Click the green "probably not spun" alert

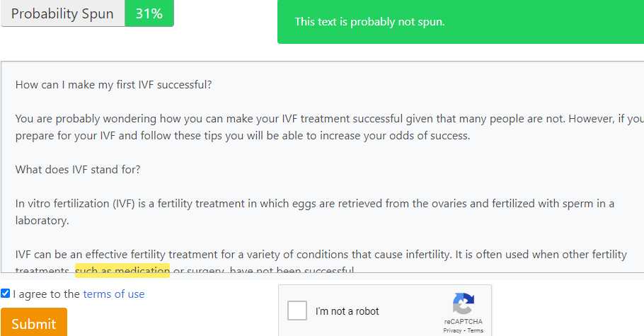460,22
